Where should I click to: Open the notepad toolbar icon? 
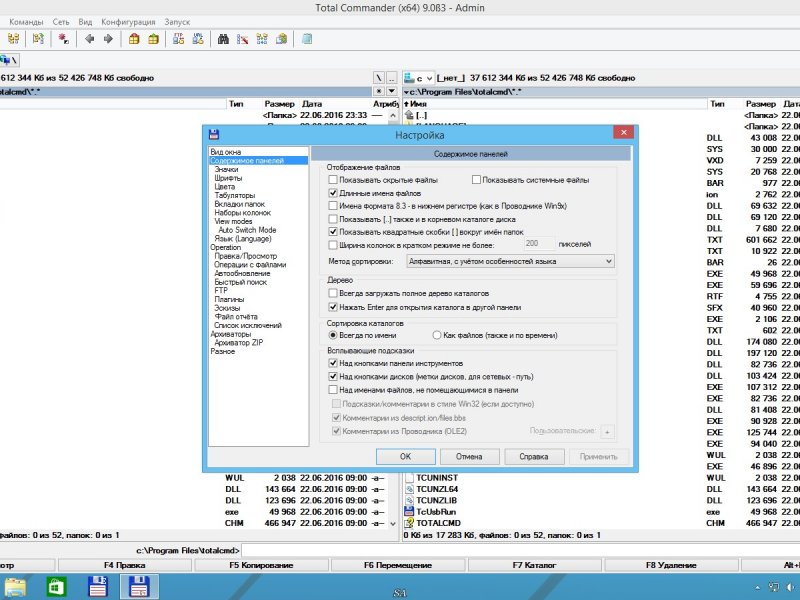point(307,39)
